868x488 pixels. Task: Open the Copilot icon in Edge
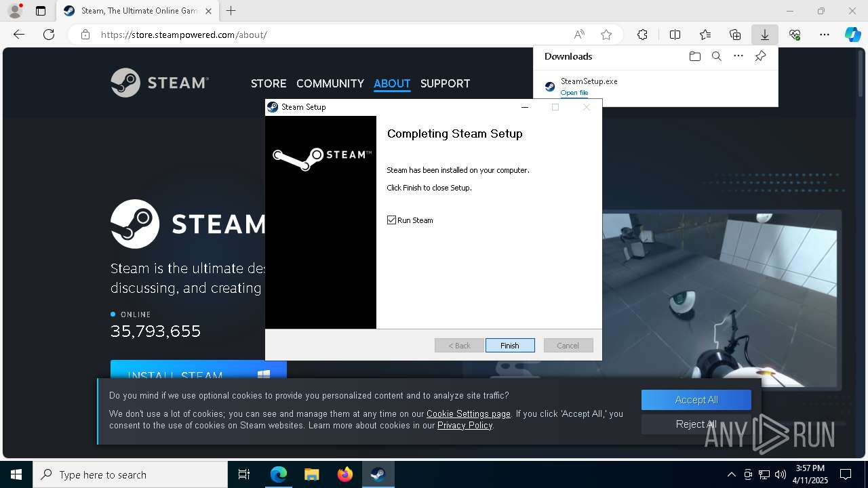pyautogui.click(x=852, y=35)
